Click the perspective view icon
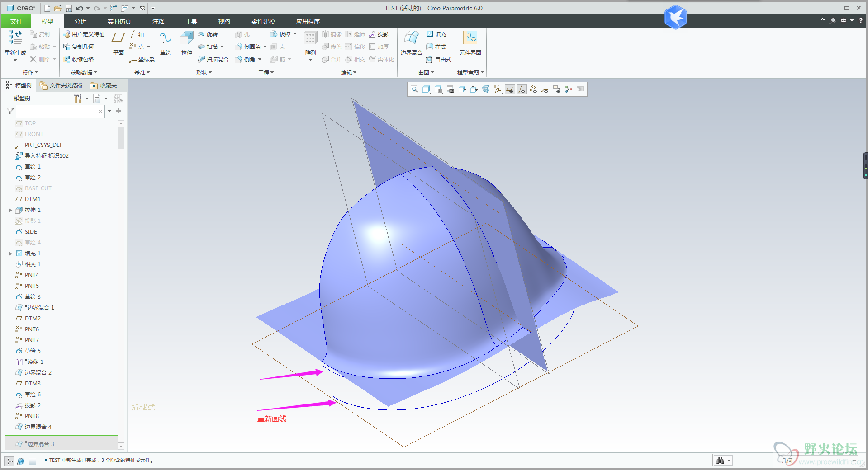The height and width of the screenshot is (470, 868). (486, 89)
